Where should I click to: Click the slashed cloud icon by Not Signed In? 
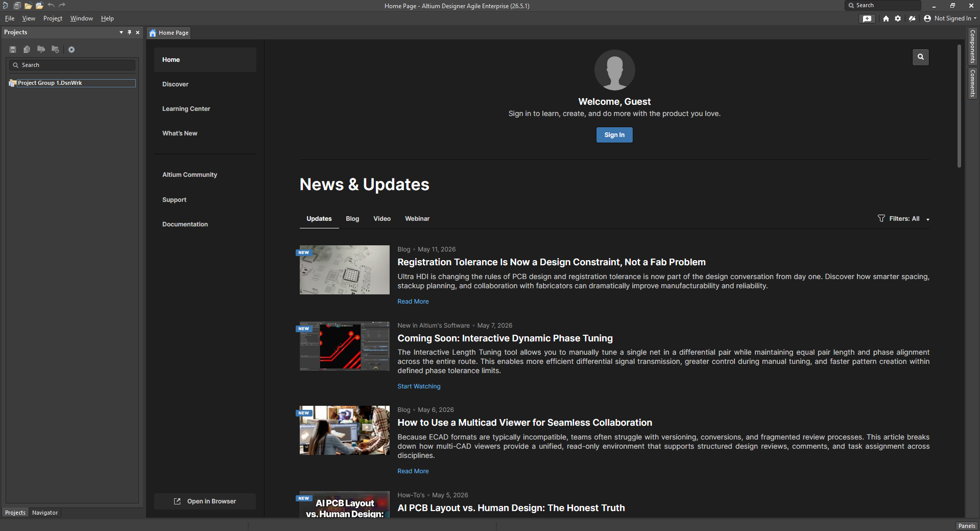point(912,18)
